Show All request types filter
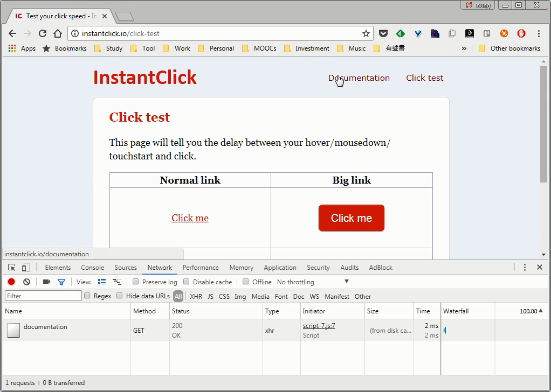 tap(178, 297)
